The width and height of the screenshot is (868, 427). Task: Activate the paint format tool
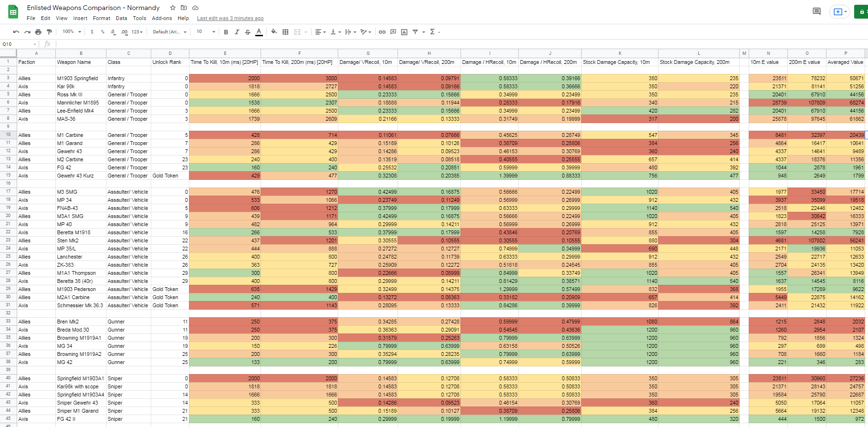(x=49, y=32)
